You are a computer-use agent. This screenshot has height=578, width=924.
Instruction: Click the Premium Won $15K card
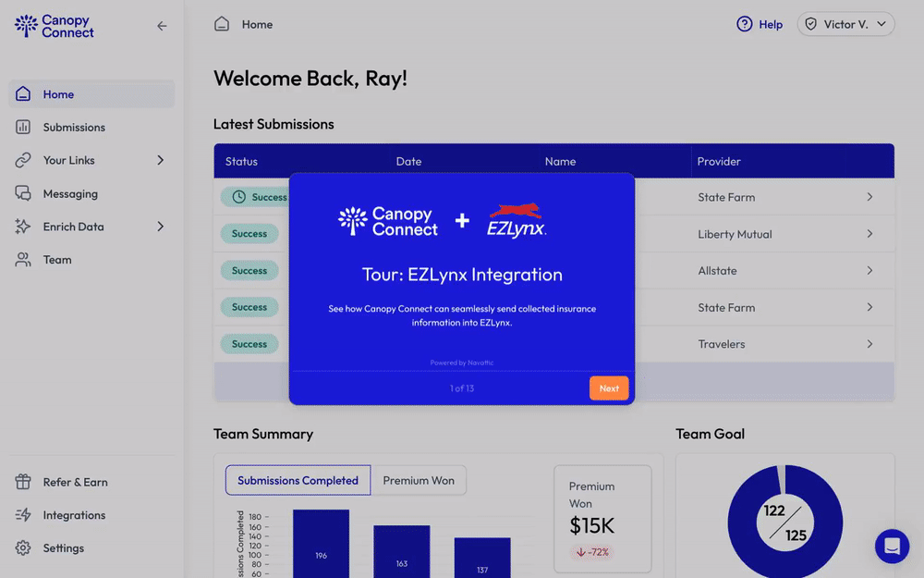(602, 519)
